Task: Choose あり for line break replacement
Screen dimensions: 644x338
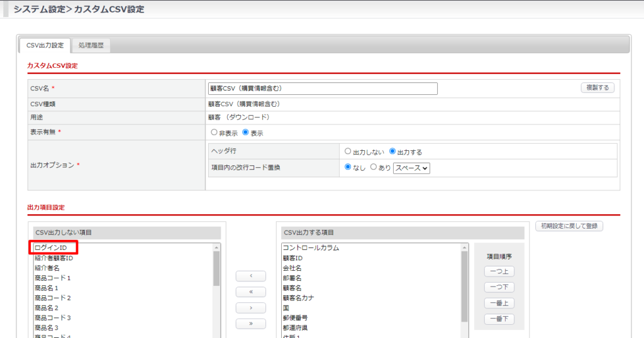Action: tap(374, 167)
